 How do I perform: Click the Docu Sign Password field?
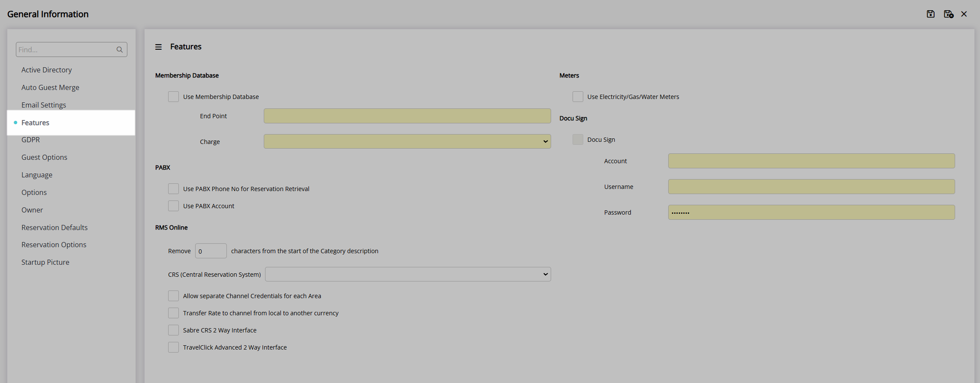click(811, 212)
